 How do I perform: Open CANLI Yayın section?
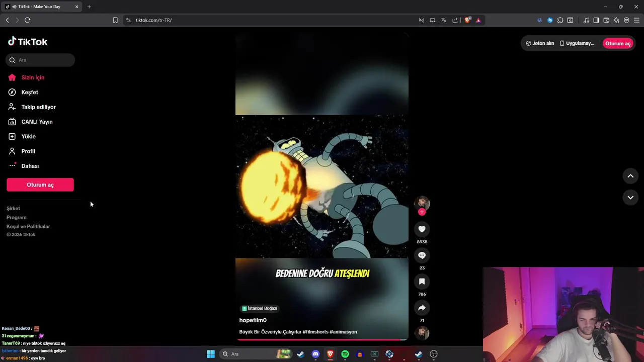[30, 122]
